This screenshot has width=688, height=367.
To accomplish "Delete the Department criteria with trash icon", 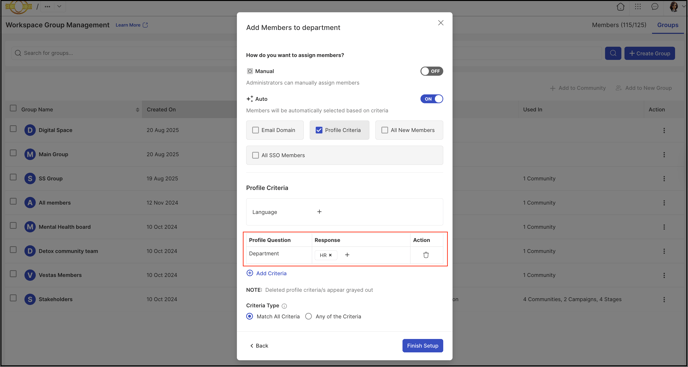I will pyautogui.click(x=426, y=255).
